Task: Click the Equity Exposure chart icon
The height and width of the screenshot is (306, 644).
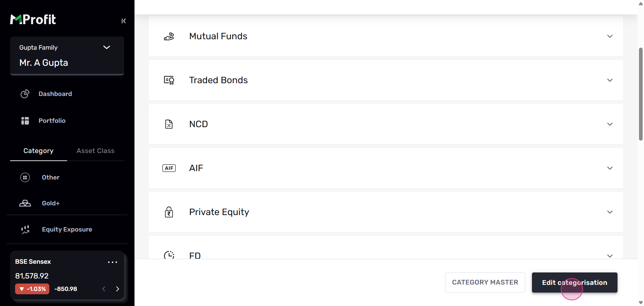Action: [x=25, y=229]
